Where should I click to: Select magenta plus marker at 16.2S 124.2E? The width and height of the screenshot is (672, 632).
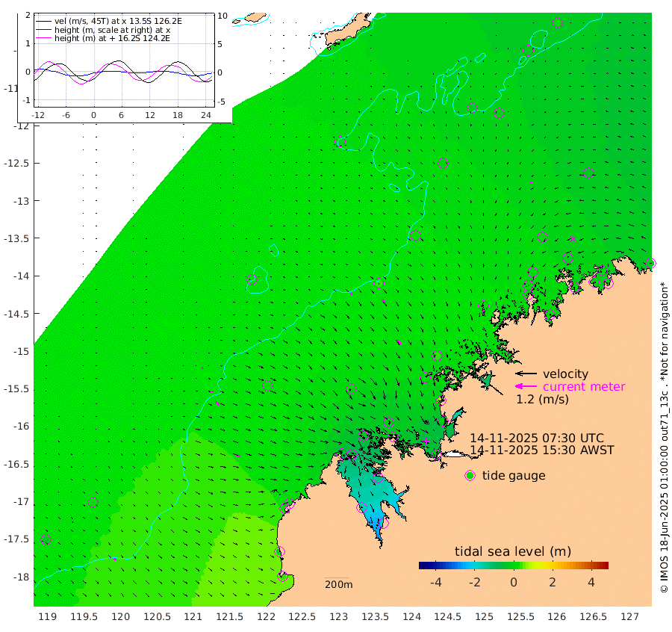(x=426, y=441)
